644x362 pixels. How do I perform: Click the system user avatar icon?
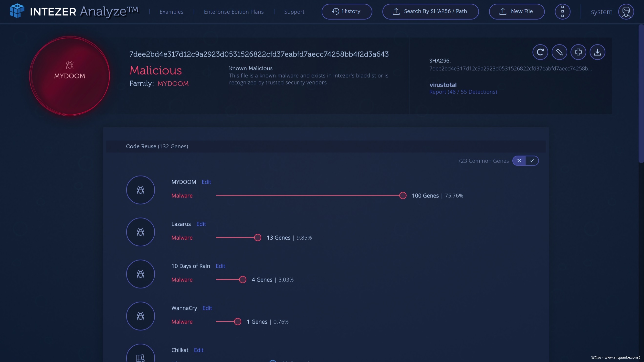[x=626, y=11]
